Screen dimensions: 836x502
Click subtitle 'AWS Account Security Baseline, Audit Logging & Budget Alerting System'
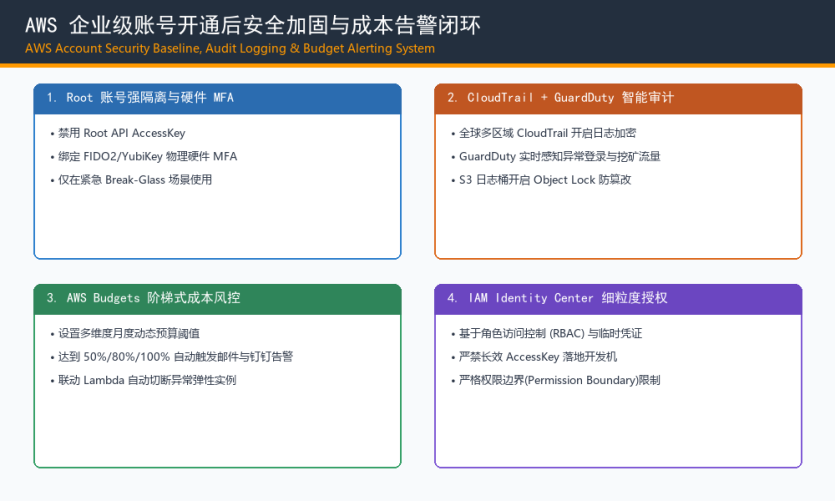pos(230,48)
